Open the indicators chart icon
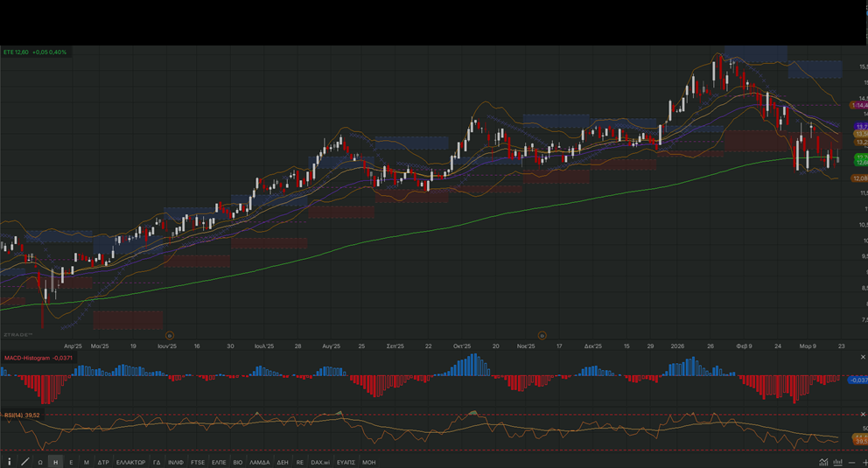Screen dimensions: 868x468 pyautogui.click(x=823, y=462)
